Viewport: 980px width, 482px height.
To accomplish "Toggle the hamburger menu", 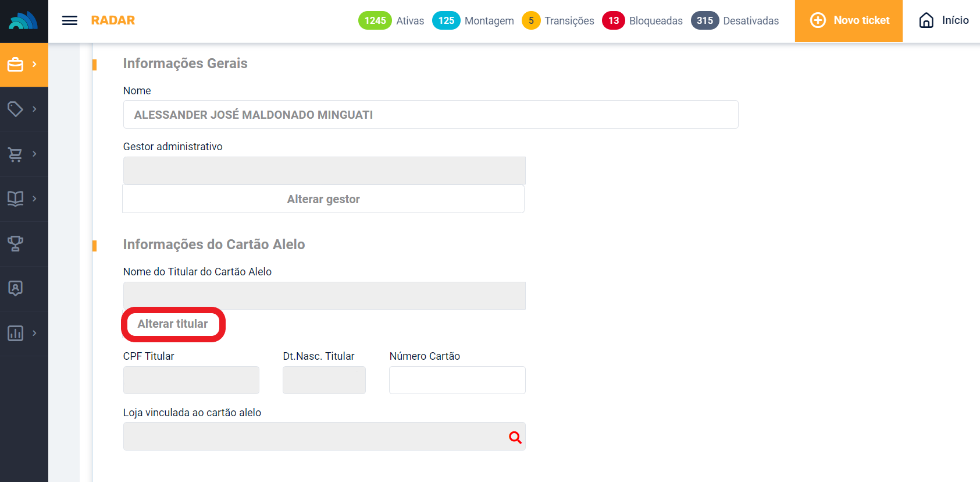I will (70, 20).
